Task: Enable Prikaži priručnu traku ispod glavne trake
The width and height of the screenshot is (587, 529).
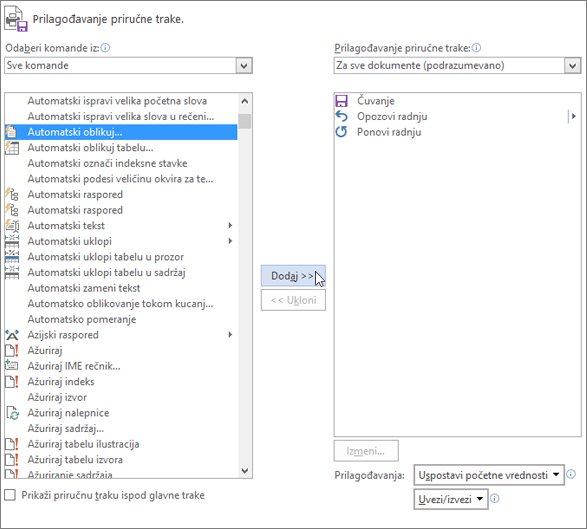Action: 10,495
